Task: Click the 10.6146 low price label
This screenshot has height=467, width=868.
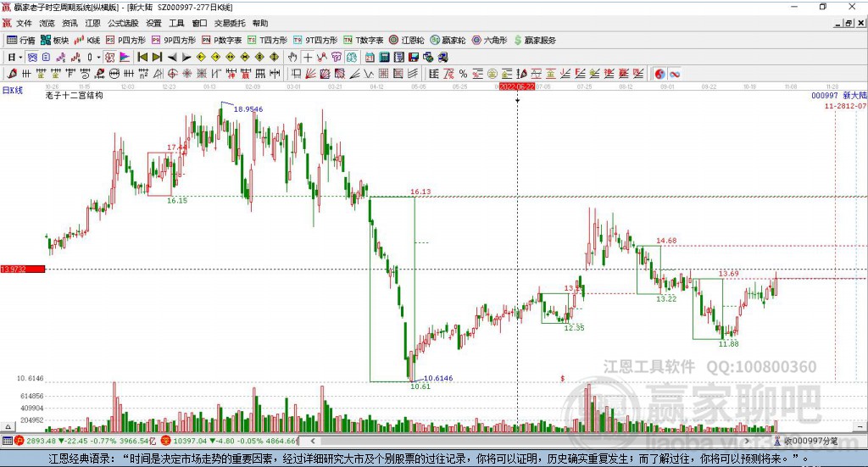Action: tap(438, 378)
